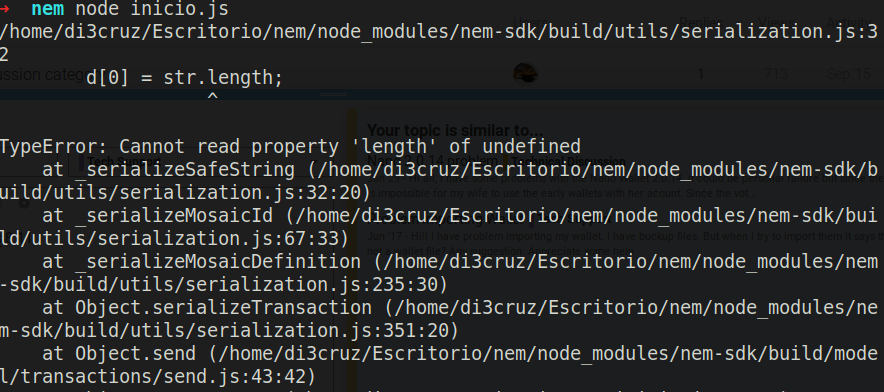Click the red prompt arrow icon
This screenshot has width=884, height=392.
click(x=5, y=9)
